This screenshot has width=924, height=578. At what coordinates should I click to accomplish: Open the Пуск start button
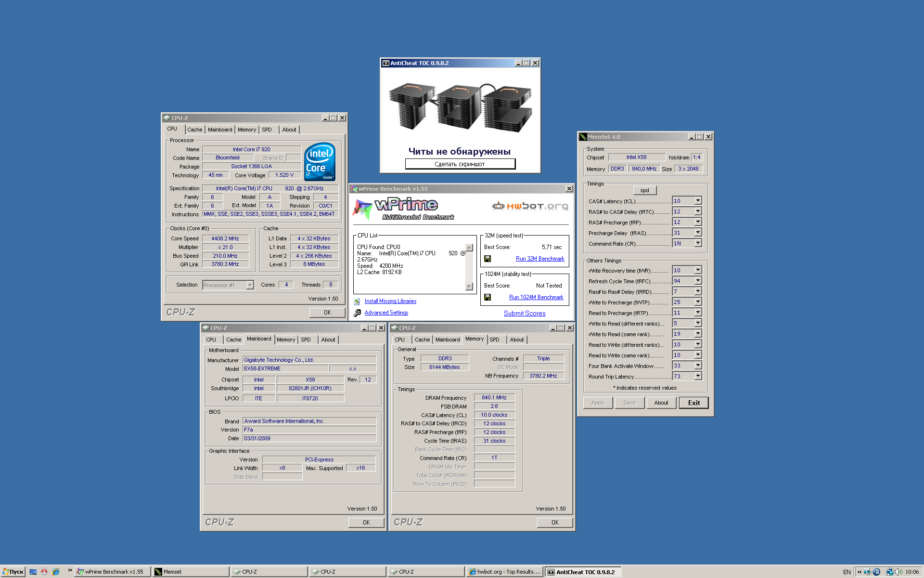click(13, 572)
